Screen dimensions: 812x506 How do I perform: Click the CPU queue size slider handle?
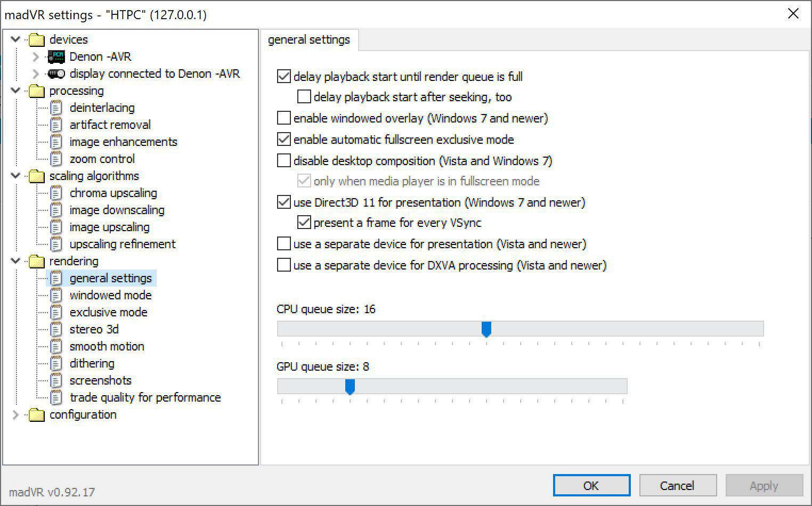click(x=486, y=329)
